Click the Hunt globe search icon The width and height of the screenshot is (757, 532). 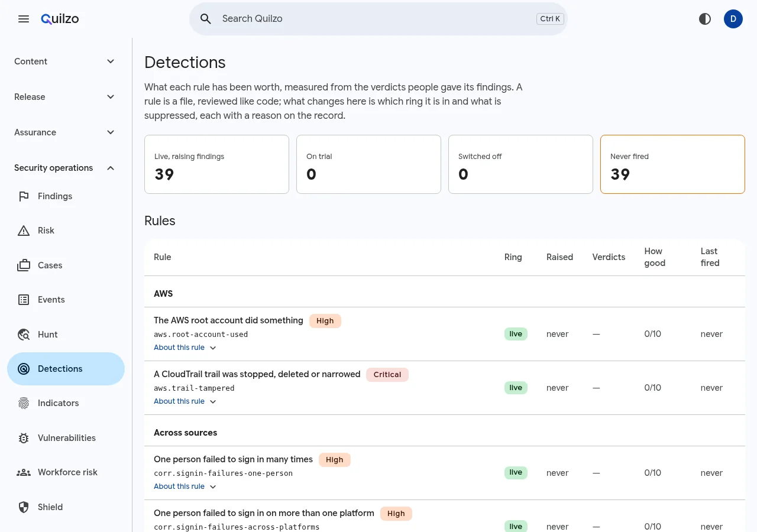pyautogui.click(x=24, y=335)
